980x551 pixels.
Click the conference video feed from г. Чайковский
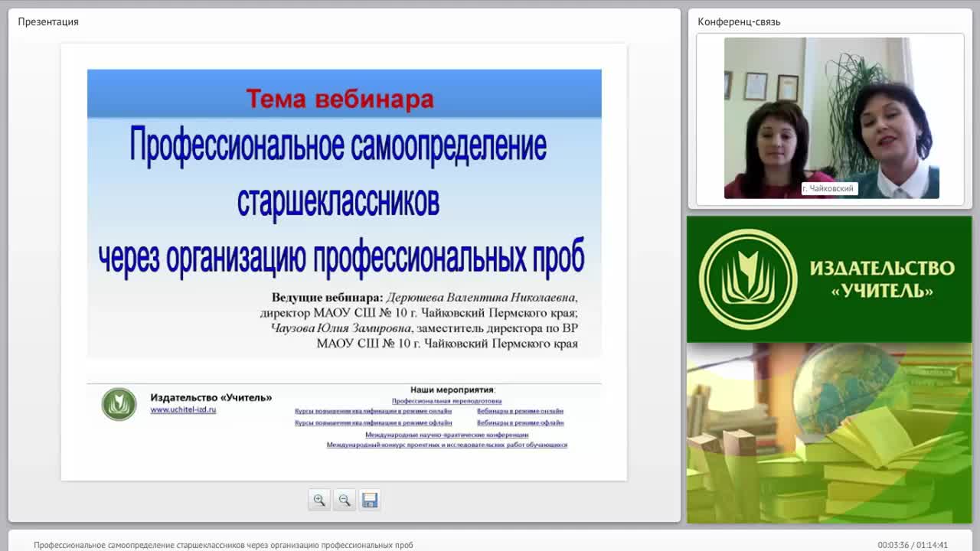click(x=831, y=118)
